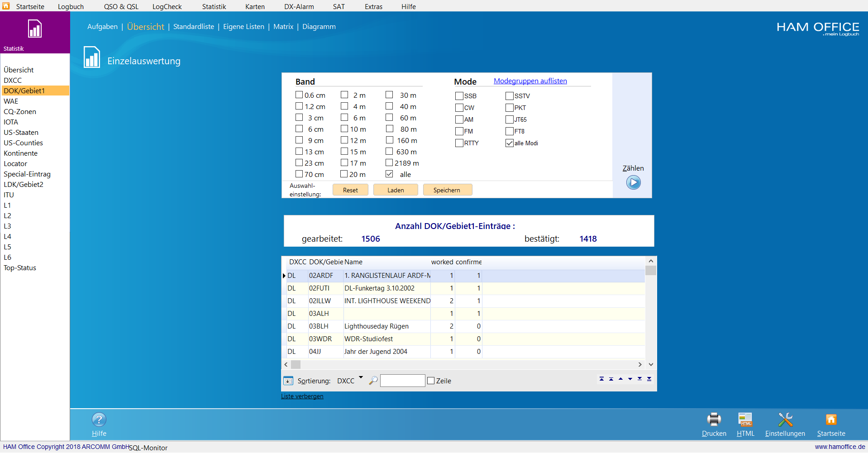Open the Logbuch menu

click(71, 6)
